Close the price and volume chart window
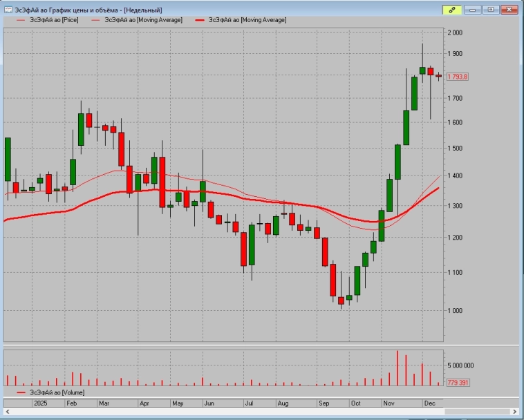 tap(509, 10)
